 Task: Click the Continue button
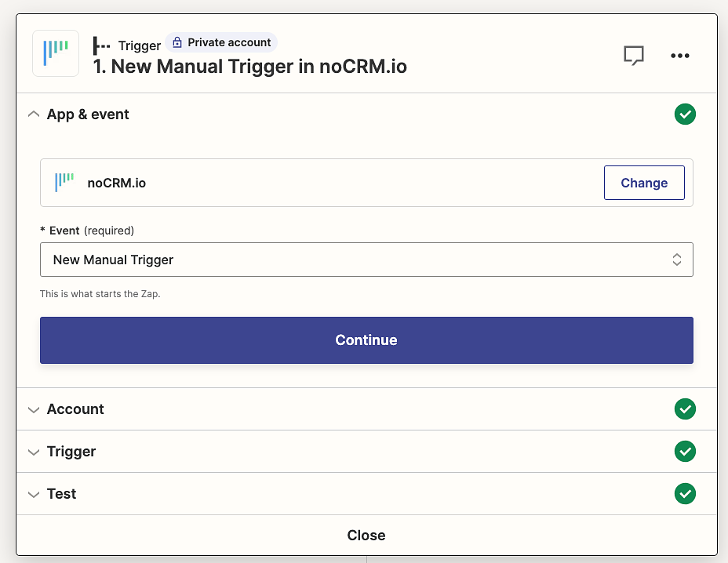(x=366, y=340)
